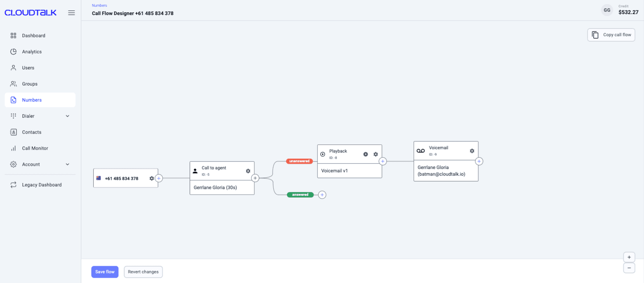Add step after the answered branch
The image size is (644, 283).
click(x=322, y=195)
